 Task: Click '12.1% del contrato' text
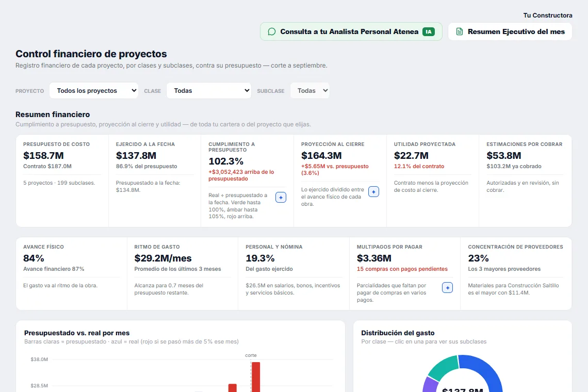[419, 166]
